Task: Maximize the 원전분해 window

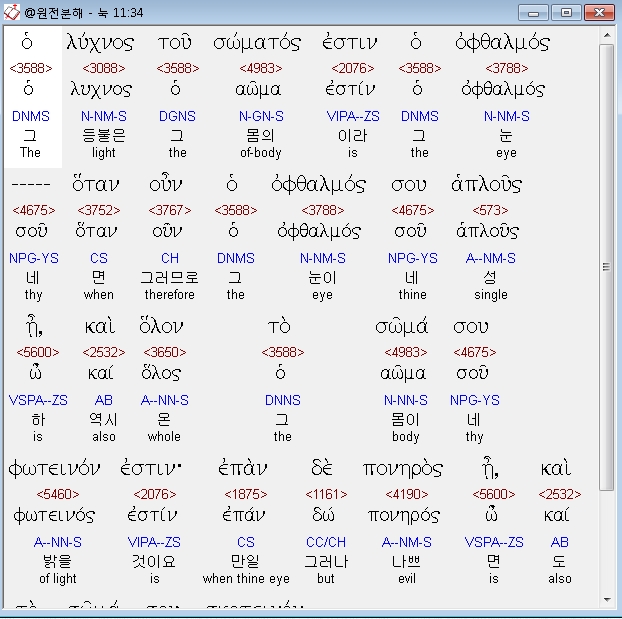Action: click(x=566, y=13)
